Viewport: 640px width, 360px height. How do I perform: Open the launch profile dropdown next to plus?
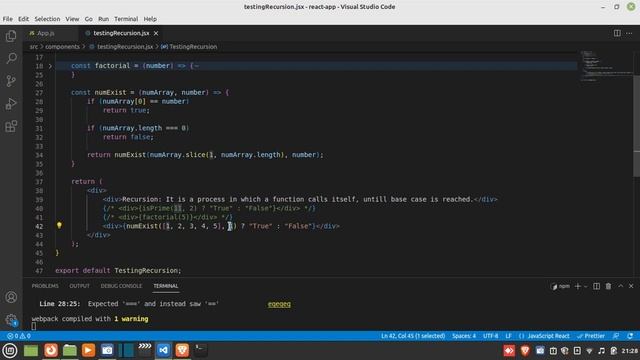pyautogui.click(x=586, y=287)
